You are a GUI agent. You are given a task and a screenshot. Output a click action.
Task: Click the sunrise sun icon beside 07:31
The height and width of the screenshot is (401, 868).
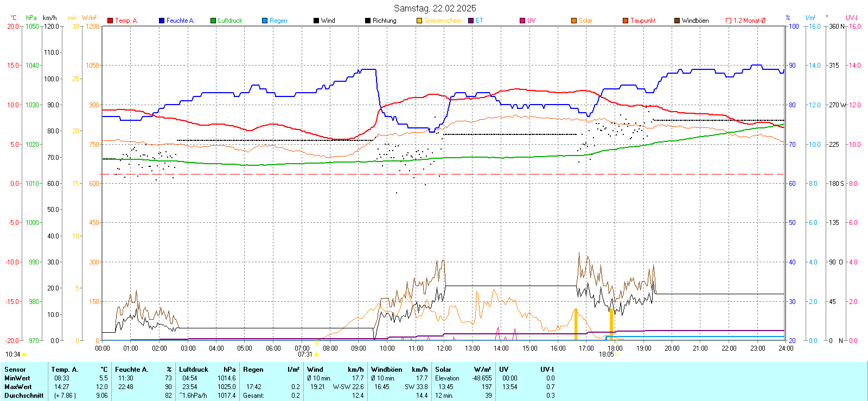pos(316,354)
